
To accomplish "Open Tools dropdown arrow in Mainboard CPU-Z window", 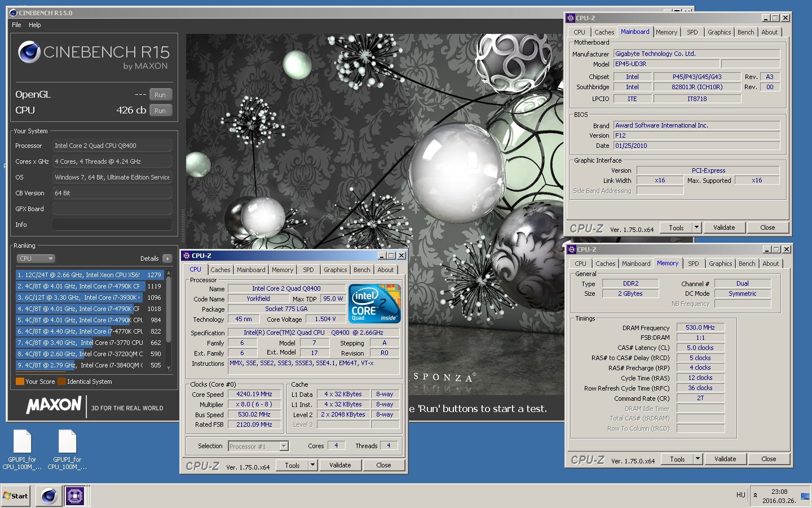I will tap(697, 228).
